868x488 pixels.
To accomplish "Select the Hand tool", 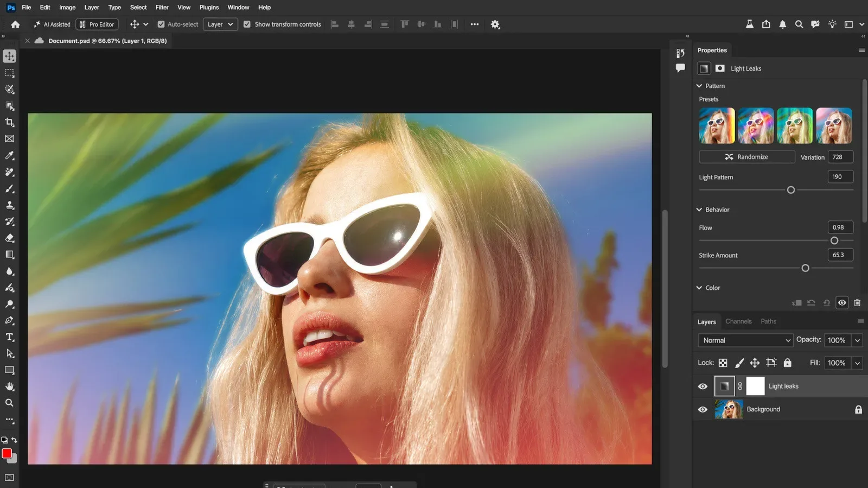I will pyautogui.click(x=9, y=386).
